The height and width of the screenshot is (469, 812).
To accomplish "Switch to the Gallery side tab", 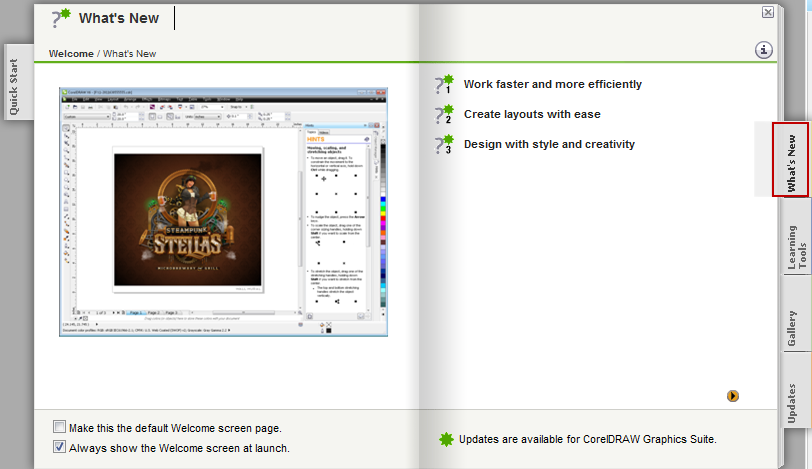I will coord(796,314).
